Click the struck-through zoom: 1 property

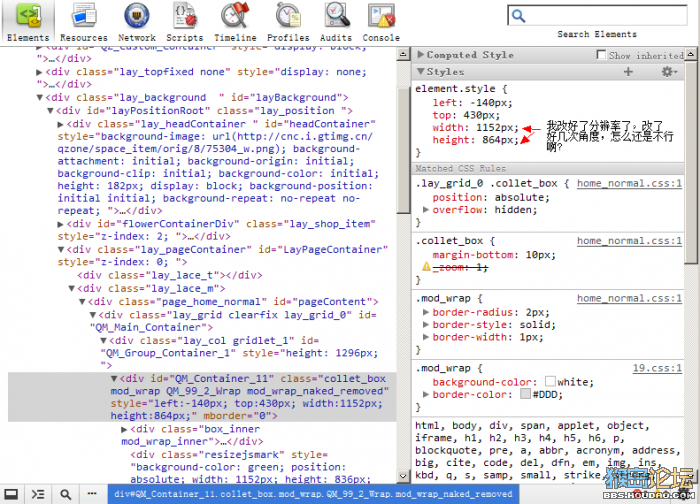(460, 267)
